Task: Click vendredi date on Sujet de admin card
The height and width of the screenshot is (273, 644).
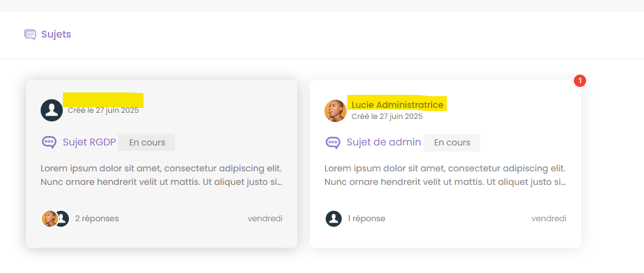Action: tap(549, 218)
